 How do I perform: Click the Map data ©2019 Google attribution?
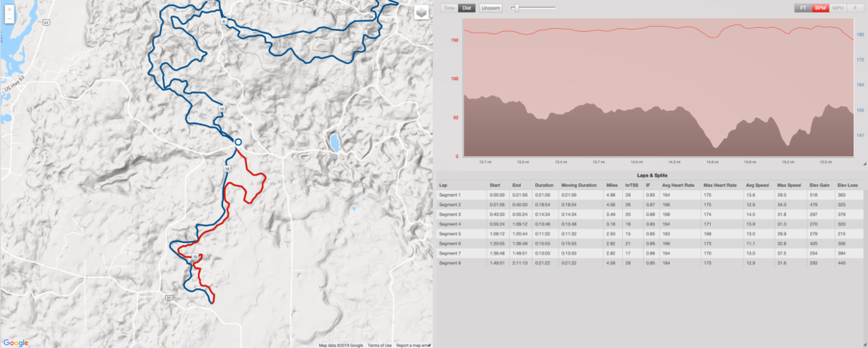click(341, 345)
